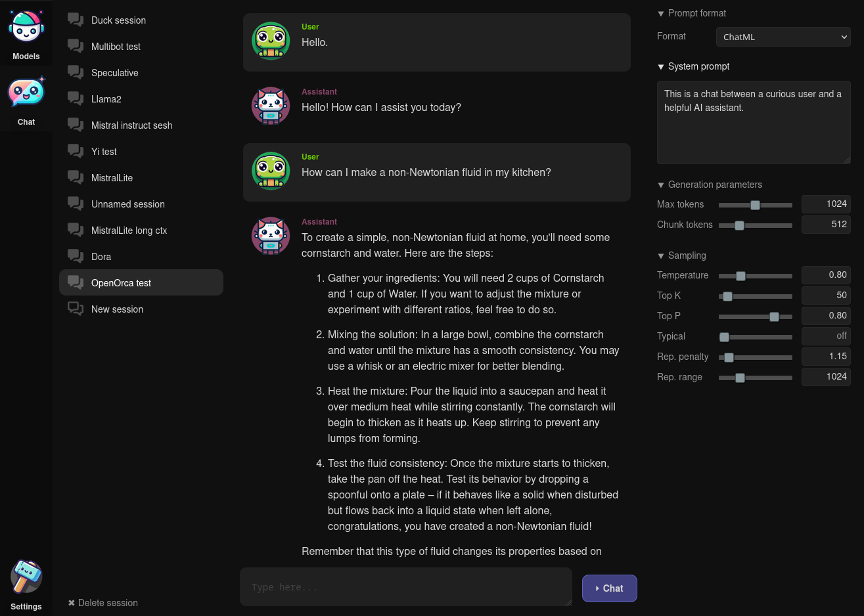
Task: Open Settings via the hammer icon
Action: click(x=26, y=577)
